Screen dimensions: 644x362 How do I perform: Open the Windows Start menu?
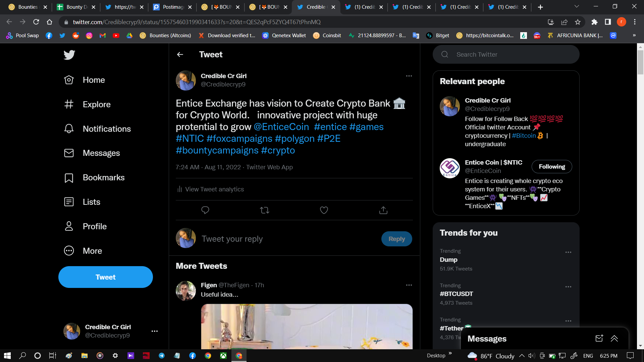click(7, 356)
